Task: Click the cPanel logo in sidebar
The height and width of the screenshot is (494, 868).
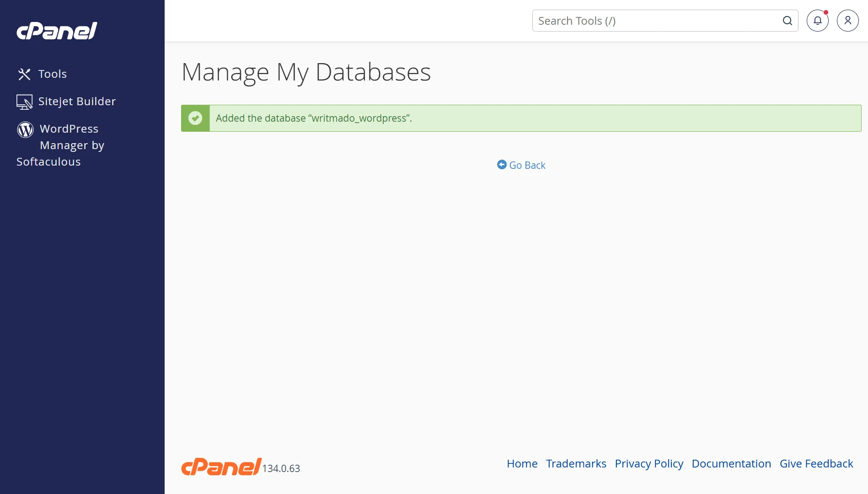Action: tap(57, 31)
